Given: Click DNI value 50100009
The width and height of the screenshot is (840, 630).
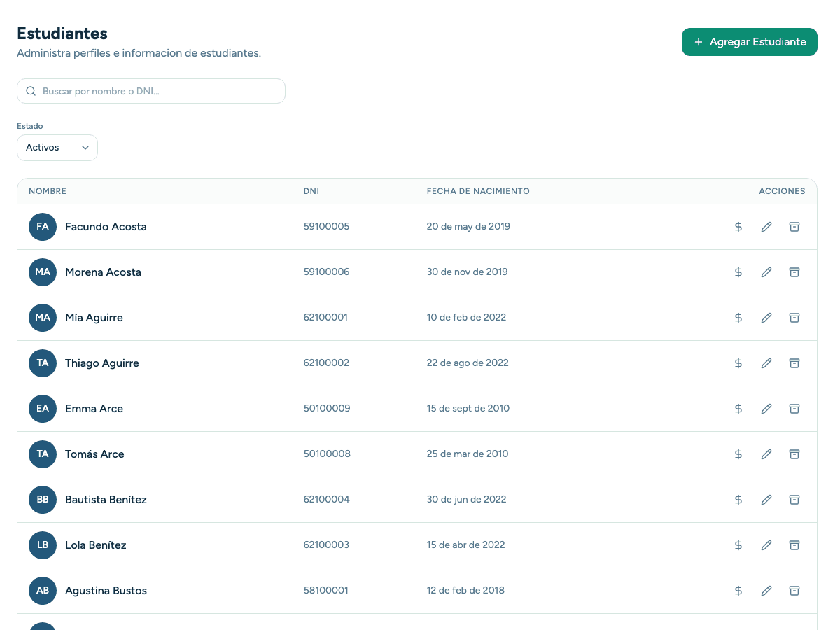Looking at the screenshot, I should 327,409.
